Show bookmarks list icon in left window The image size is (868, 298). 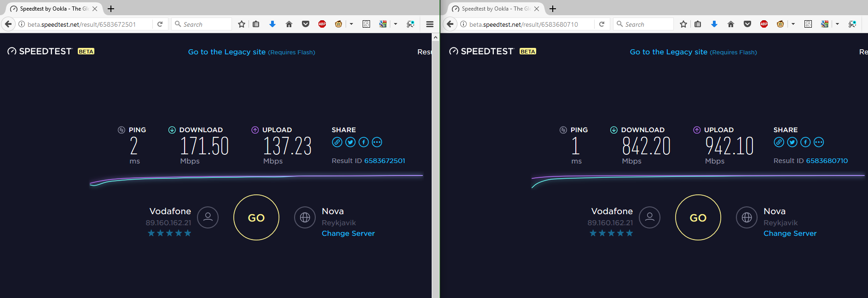pos(256,24)
